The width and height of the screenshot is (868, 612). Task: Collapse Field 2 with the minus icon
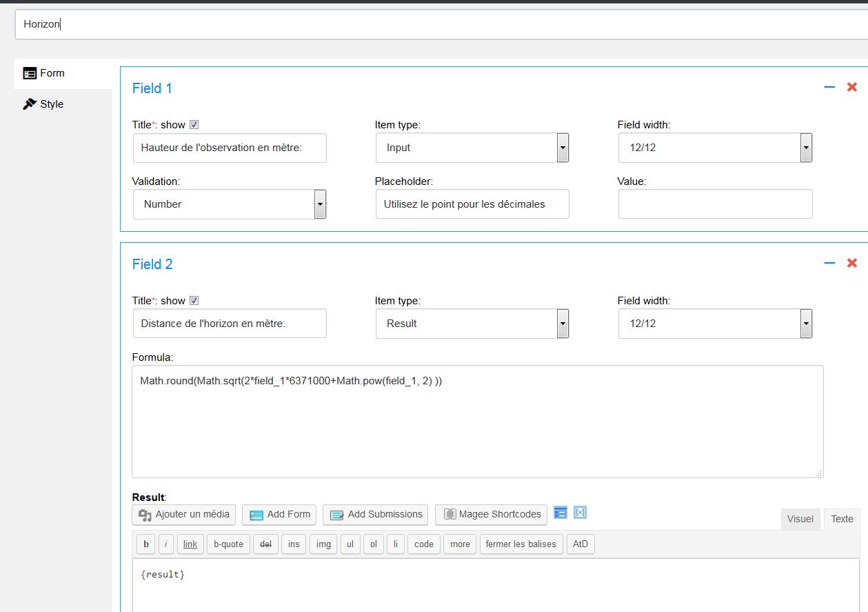click(x=829, y=264)
